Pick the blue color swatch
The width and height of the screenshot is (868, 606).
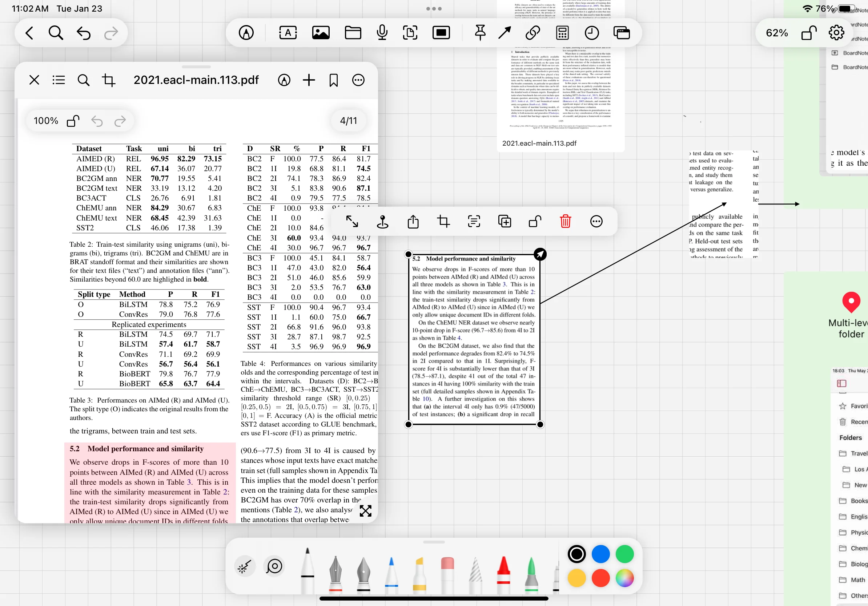(600, 554)
